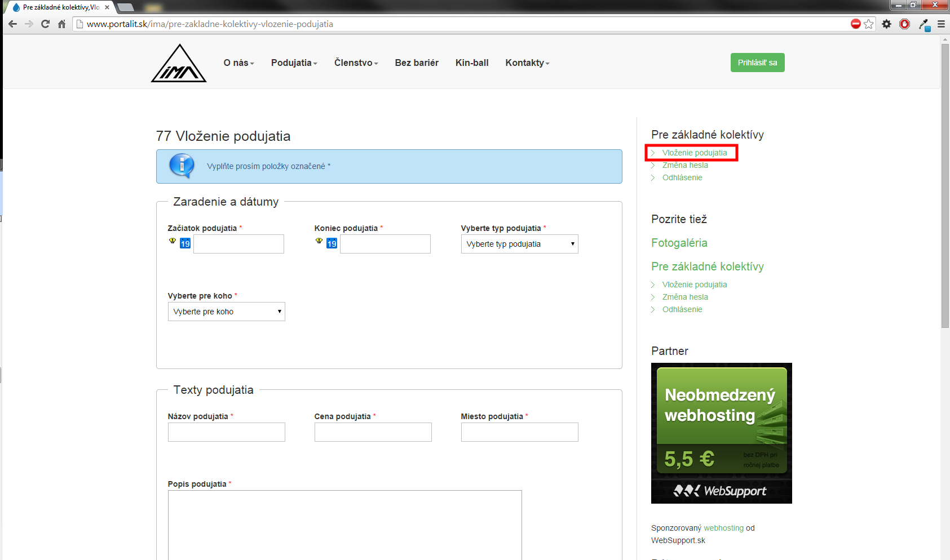Click the page icon in the address bar
Screen dimensions: 950x560
(x=79, y=24)
